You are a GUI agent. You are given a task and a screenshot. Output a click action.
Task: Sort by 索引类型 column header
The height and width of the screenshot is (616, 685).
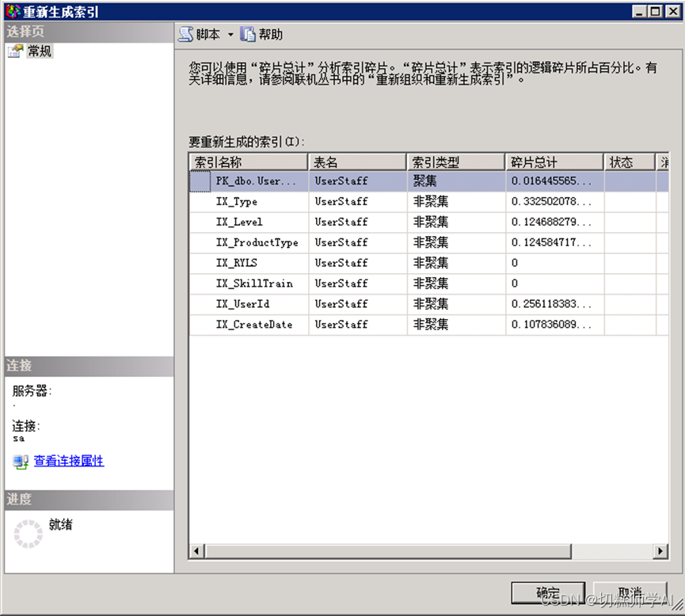pos(455,162)
